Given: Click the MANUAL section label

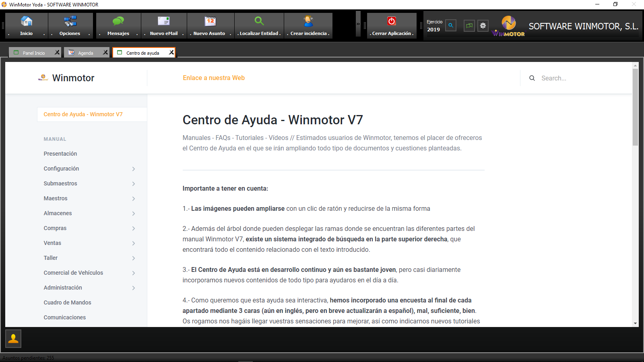Looking at the screenshot, I should pyautogui.click(x=55, y=139).
